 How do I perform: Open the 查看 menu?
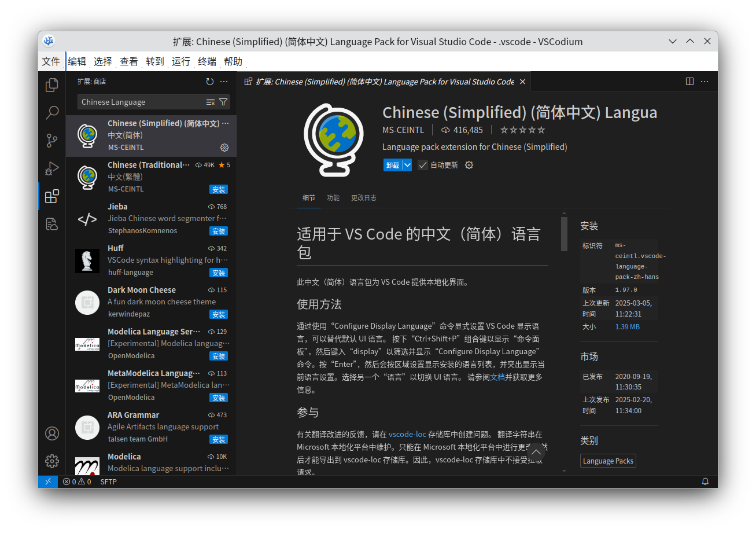[129, 61]
